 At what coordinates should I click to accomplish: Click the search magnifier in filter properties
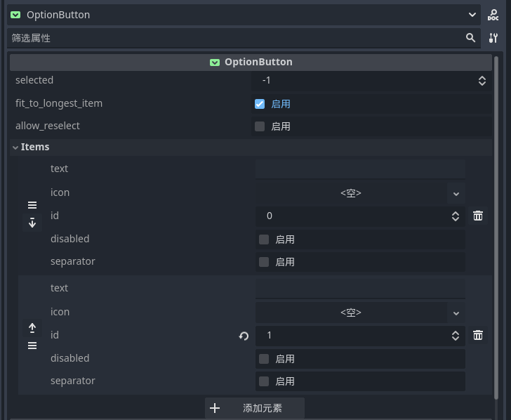pos(470,38)
